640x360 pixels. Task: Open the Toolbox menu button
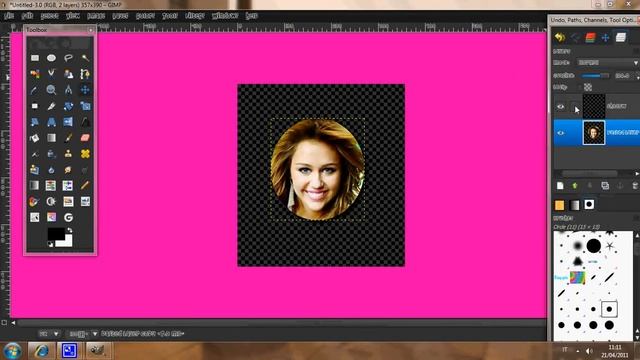(91, 30)
